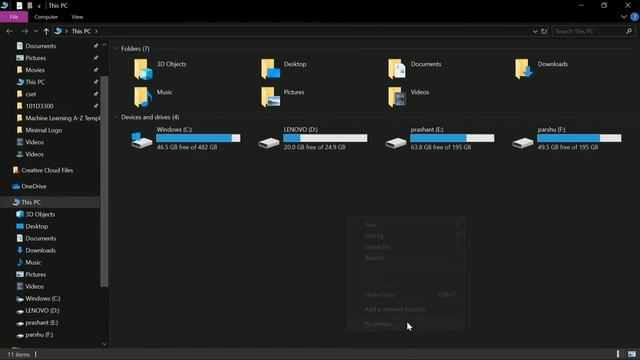Go forward with the forward arrow
Screen dimensions: 640x360
point(24,31)
